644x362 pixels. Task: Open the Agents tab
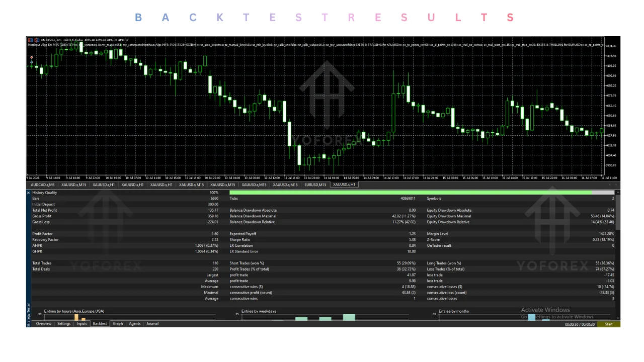pyautogui.click(x=135, y=324)
